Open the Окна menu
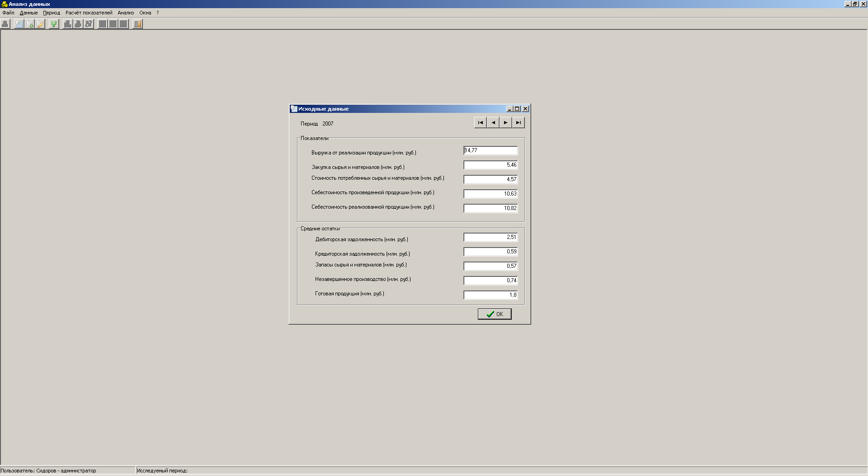 145,13
